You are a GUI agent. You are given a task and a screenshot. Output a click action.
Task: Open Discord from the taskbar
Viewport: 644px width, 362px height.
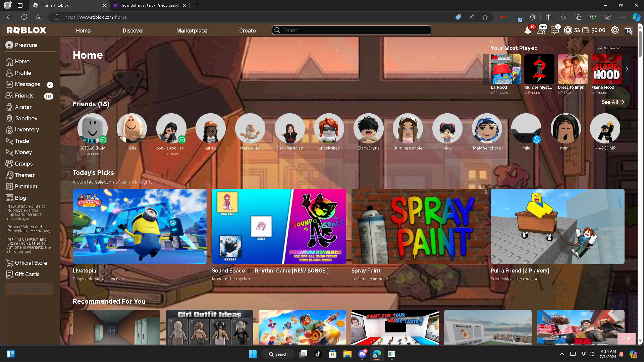[362, 354]
